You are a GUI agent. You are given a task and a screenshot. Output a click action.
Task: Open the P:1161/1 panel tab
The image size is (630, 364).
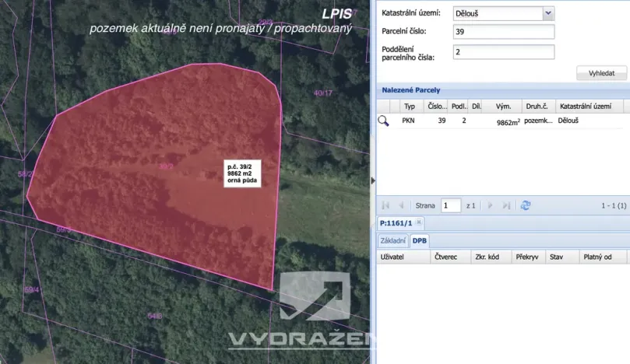coord(396,223)
